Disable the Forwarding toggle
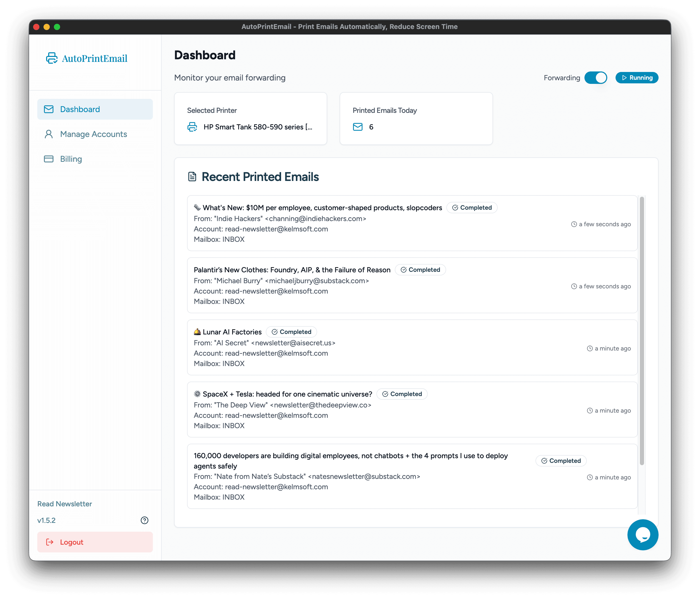Image resolution: width=700 pixels, height=599 pixels. (596, 78)
